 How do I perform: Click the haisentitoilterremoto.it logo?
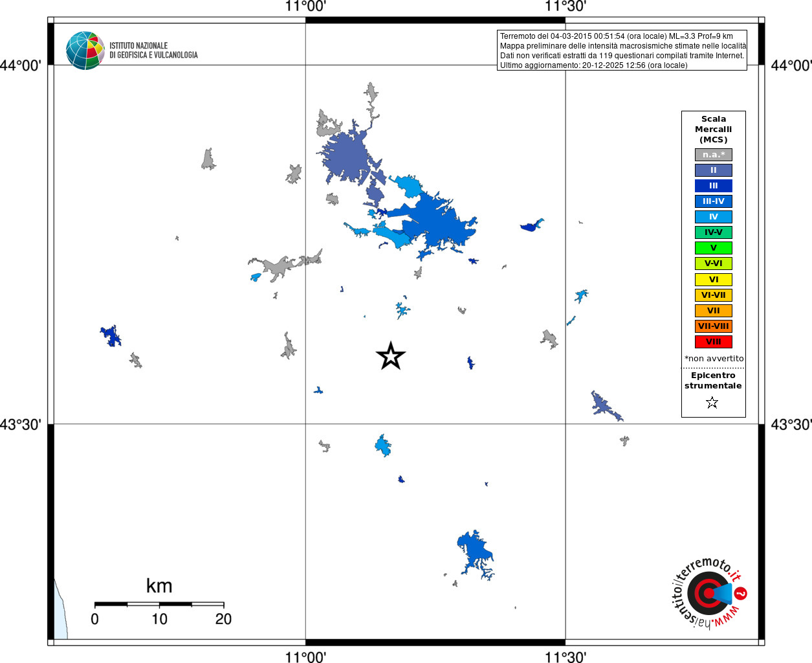[x=708, y=593]
